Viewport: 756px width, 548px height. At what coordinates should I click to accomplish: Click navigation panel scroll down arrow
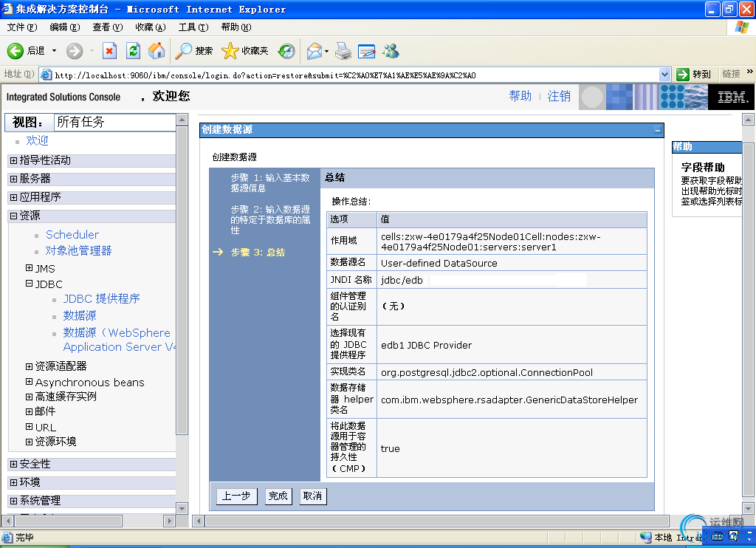tap(182, 508)
